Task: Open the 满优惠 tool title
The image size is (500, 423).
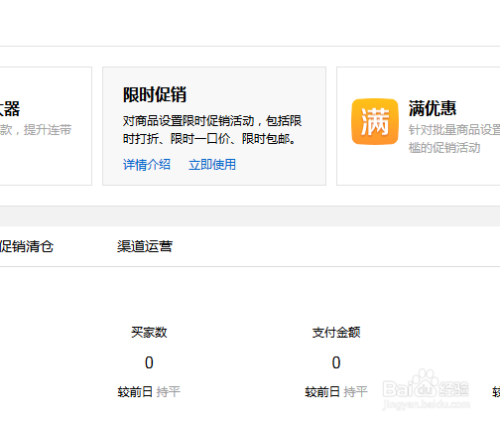Action: [x=432, y=109]
